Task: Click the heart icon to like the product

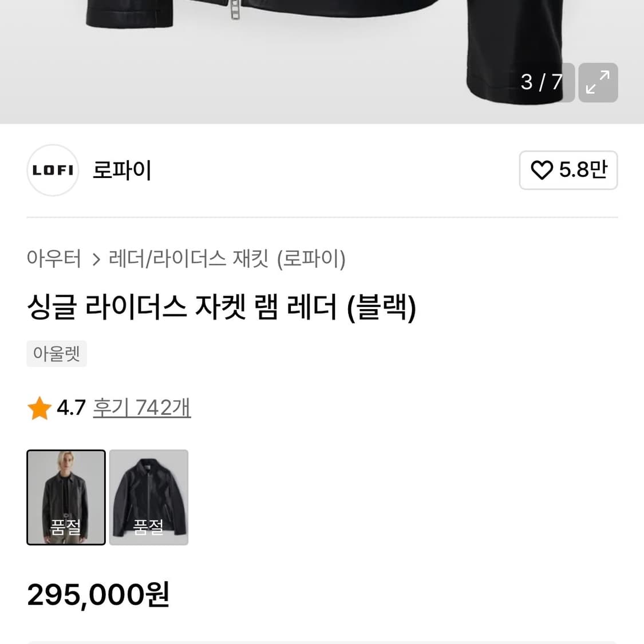Action: 542,170
